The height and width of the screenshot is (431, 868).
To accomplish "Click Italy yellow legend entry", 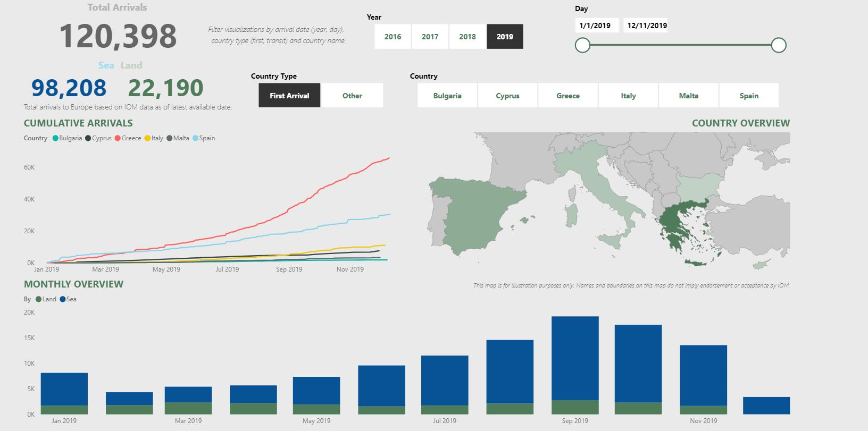I will pyautogui.click(x=154, y=138).
